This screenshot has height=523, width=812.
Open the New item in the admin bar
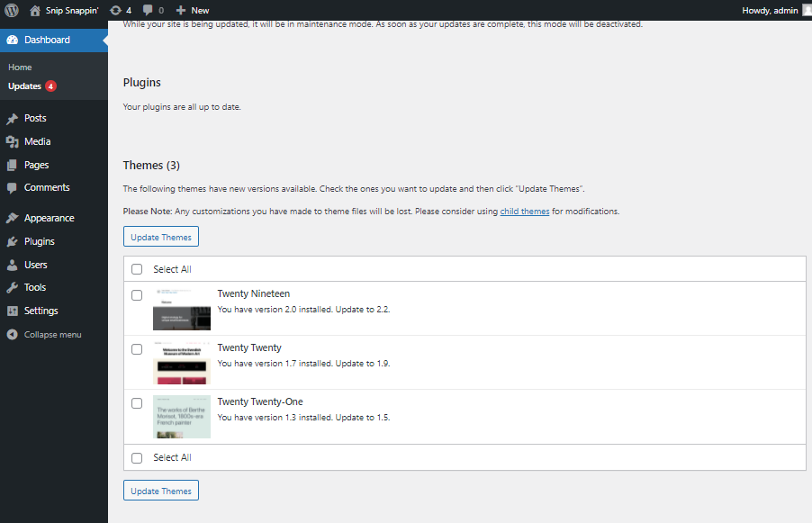(x=192, y=10)
